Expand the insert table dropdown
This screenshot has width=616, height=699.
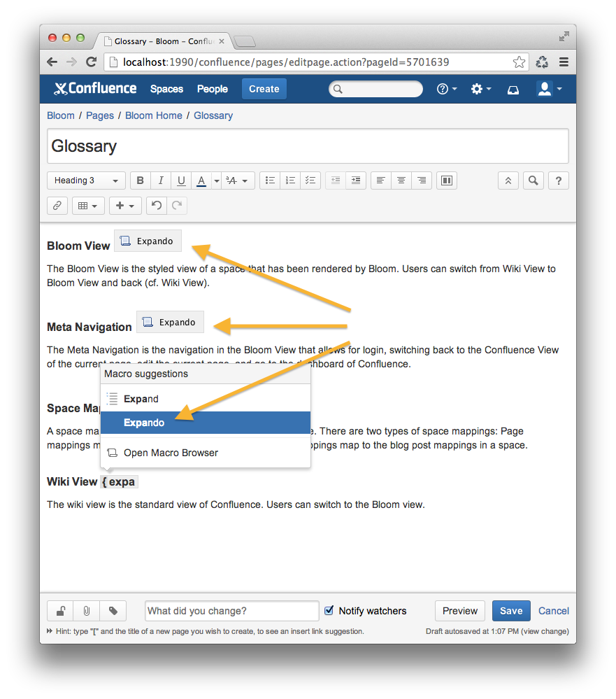click(89, 206)
